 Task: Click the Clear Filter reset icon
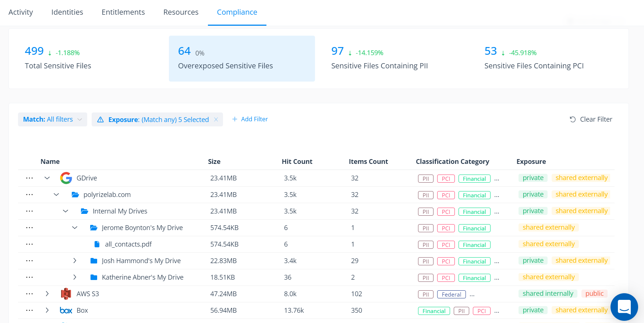coord(573,119)
